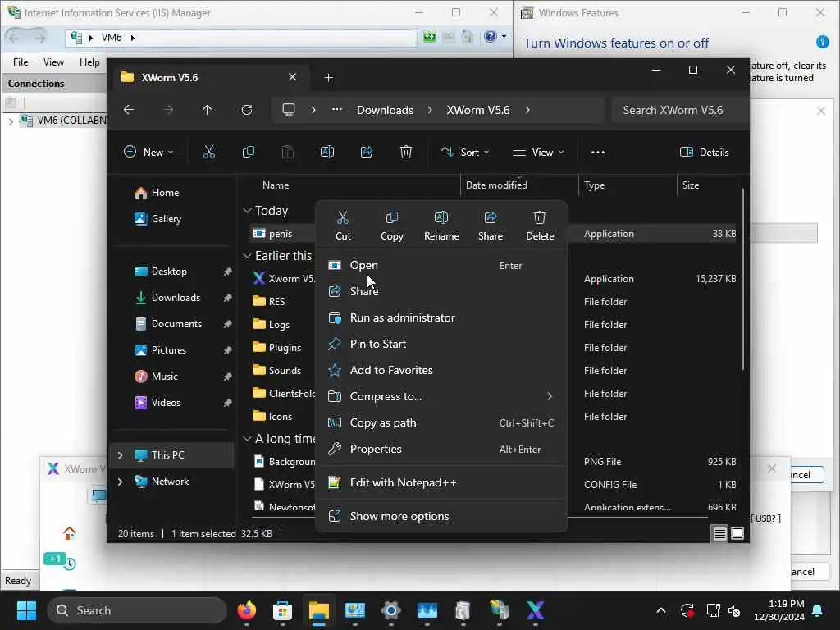Collapse the Today group
This screenshot has height=630, width=840.
point(247,211)
